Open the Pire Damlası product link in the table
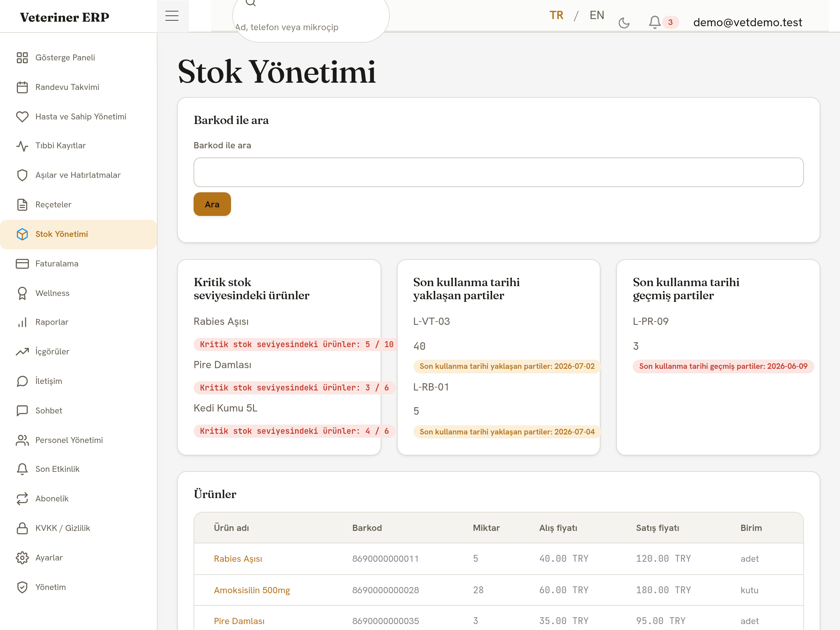 click(x=239, y=621)
